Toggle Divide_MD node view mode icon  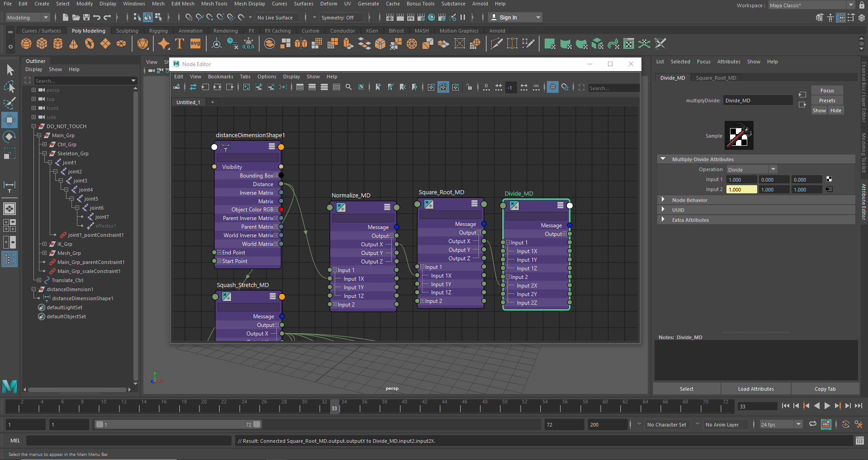pos(560,205)
